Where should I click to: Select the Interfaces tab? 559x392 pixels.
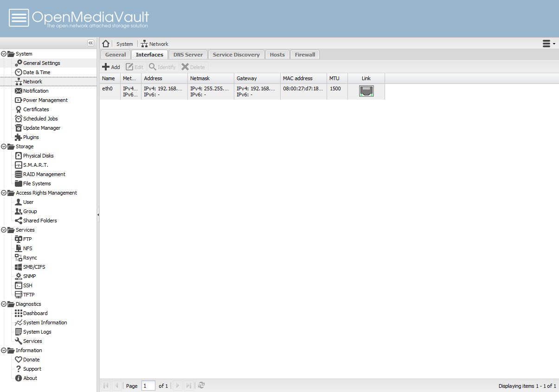point(149,55)
